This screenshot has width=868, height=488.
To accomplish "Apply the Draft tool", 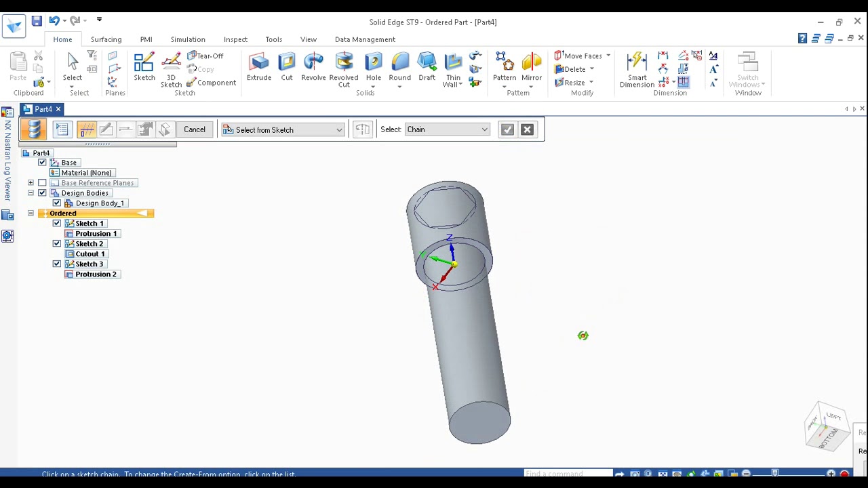I will (x=427, y=66).
